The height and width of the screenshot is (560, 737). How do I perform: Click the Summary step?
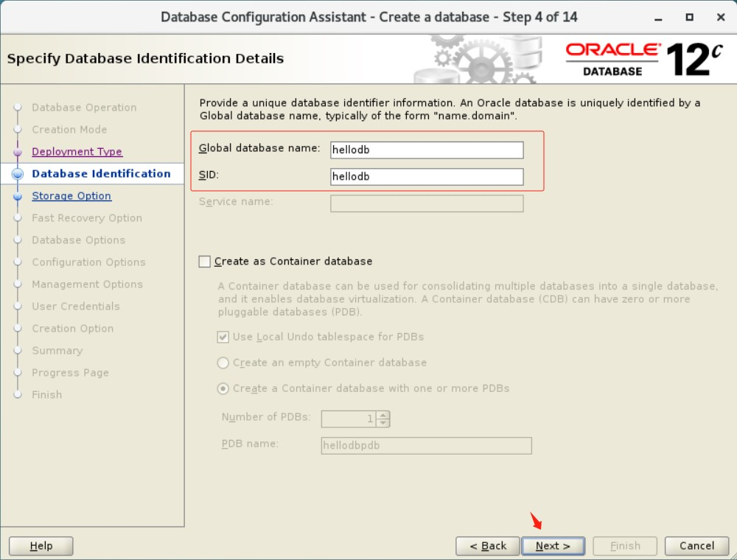click(x=57, y=350)
